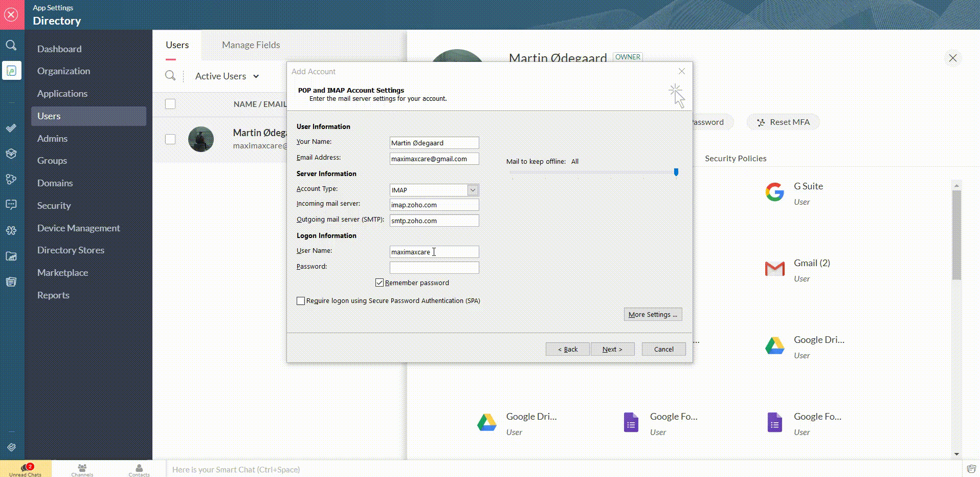Image resolution: width=980 pixels, height=477 pixels.
Task: Click the red close App Settings icon
Action: click(x=11, y=14)
